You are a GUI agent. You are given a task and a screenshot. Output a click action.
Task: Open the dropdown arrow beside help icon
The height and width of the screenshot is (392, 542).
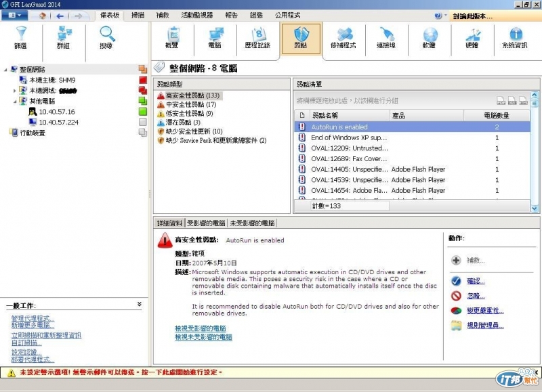(x=445, y=15)
